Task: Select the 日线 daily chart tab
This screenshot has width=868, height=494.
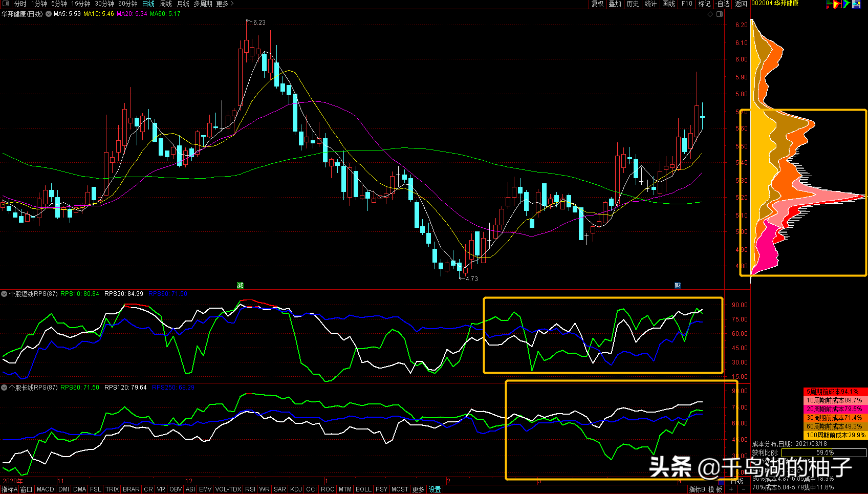Action: tap(148, 4)
